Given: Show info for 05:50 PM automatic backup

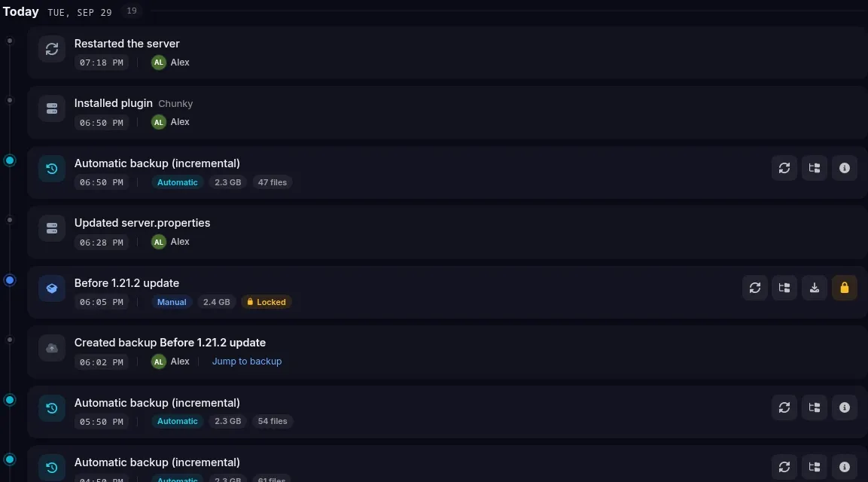Looking at the screenshot, I should pos(844,407).
